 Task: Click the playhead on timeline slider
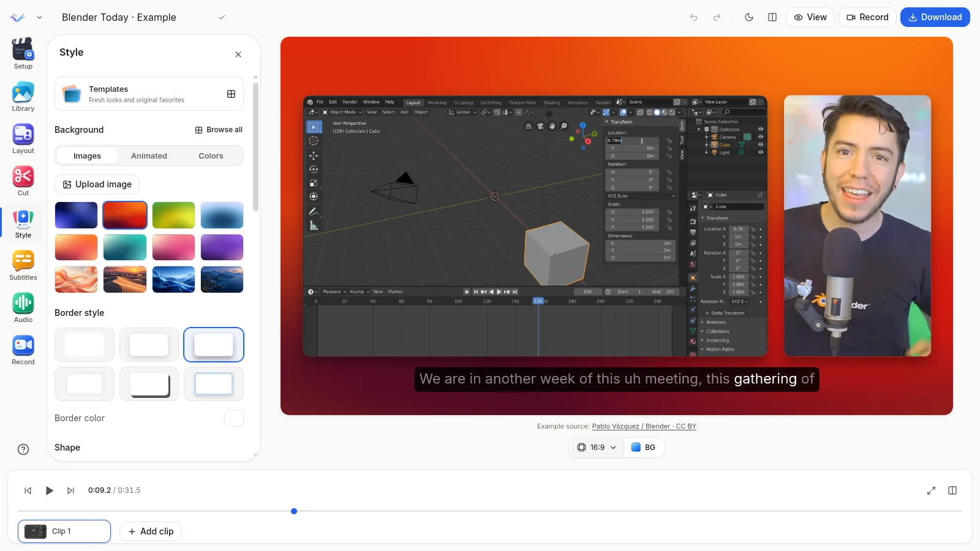coord(294,511)
